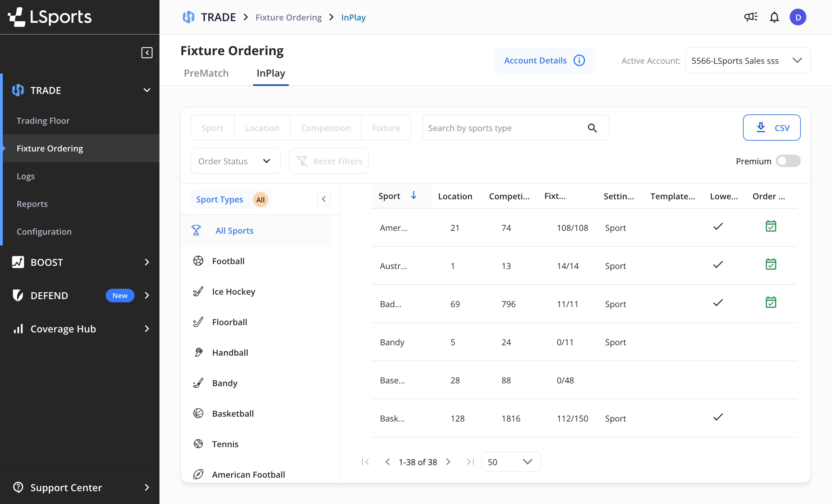Click the checkmark in the American football row
Screen dimensions: 832x504
point(718,227)
